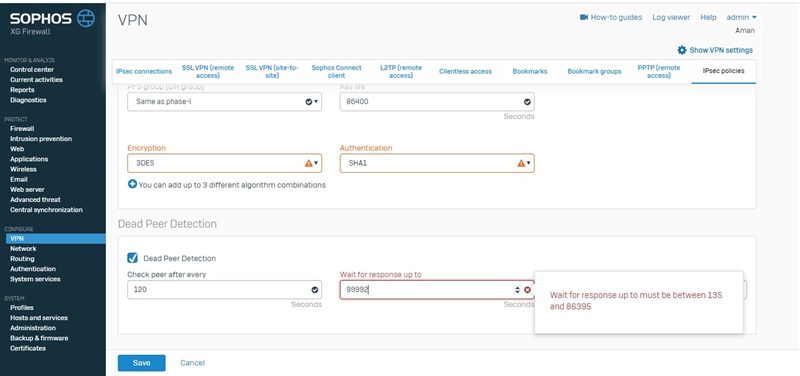Open the Authentication SHA1 dropdown
Image resolution: width=800 pixels, height=376 pixels.
coord(437,163)
